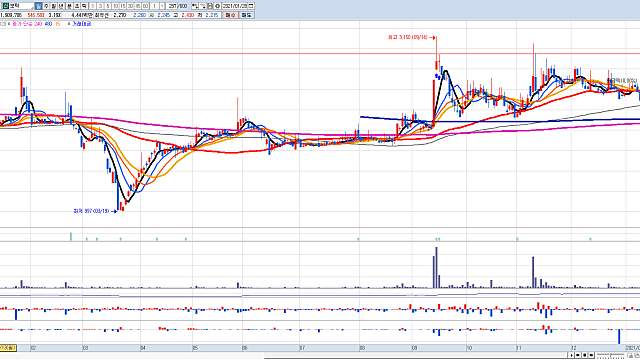Choose the 30 interval preset
Image resolution: width=640 pixels, height=360 pixels.
pyautogui.click(x=130, y=6)
